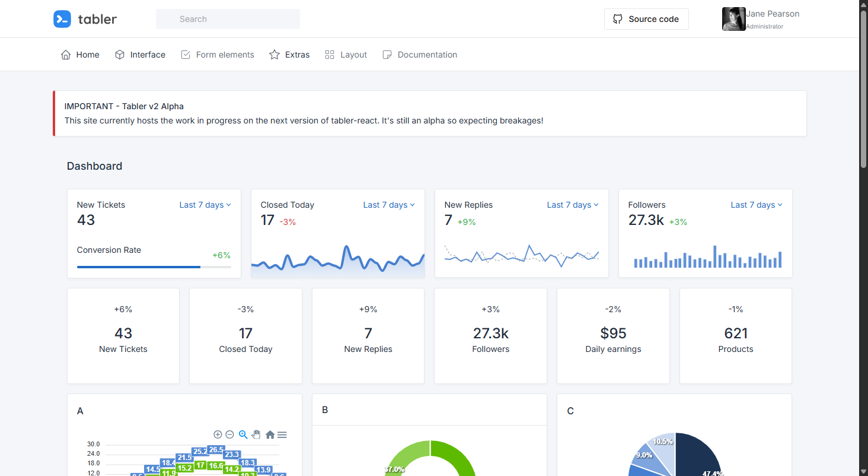Image resolution: width=868 pixels, height=476 pixels.
Task: Open the Interface navigation menu
Action: pos(140,55)
